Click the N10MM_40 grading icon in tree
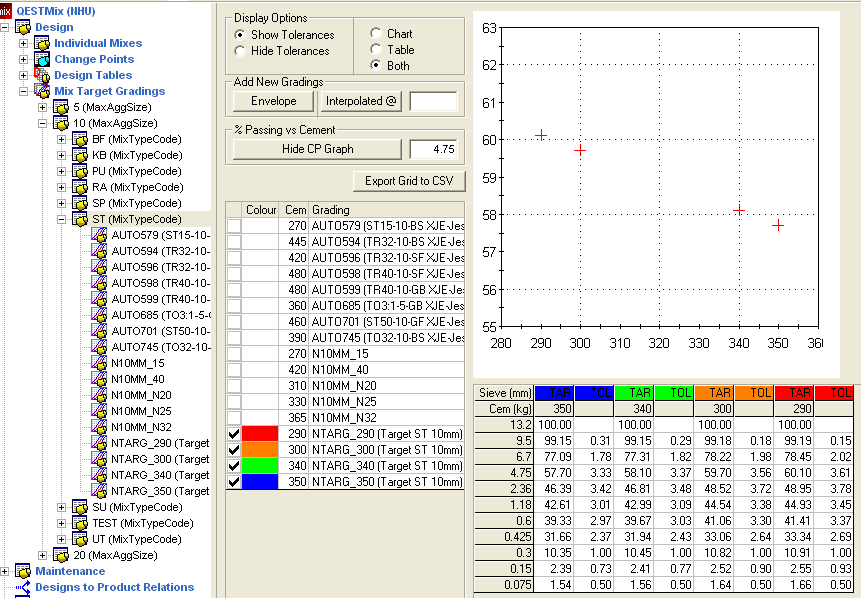The height and width of the screenshot is (598, 861). point(99,379)
